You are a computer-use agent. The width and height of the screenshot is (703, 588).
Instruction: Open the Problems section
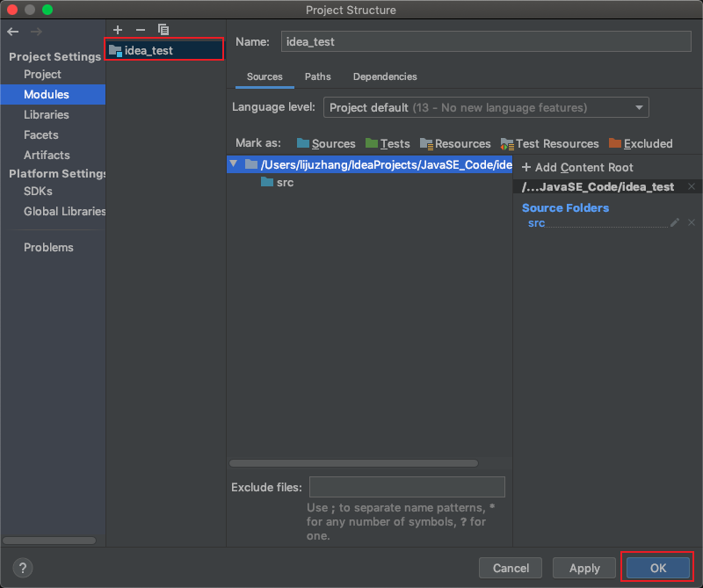[48, 247]
